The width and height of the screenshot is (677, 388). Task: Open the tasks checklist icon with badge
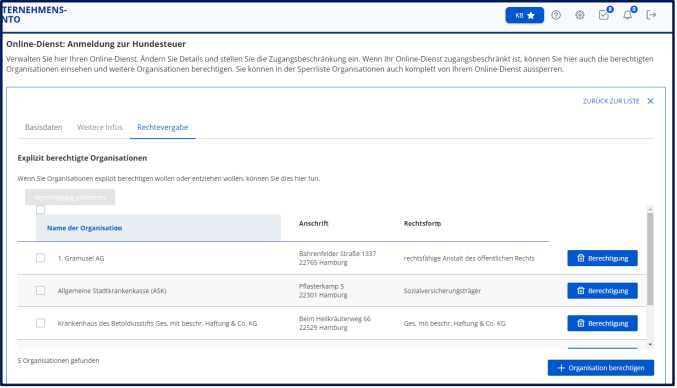[605, 14]
